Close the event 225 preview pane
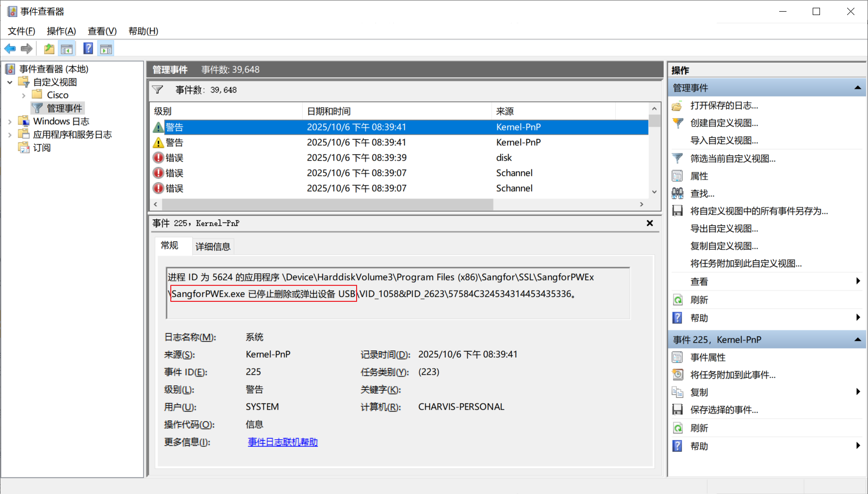Screen dimensions: 868x494 [650, 223]
